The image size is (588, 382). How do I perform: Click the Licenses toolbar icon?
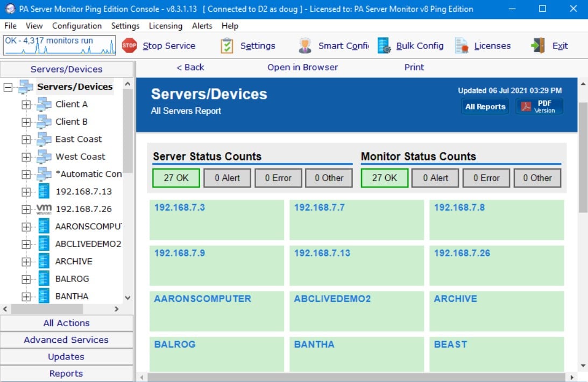[461, 46]
